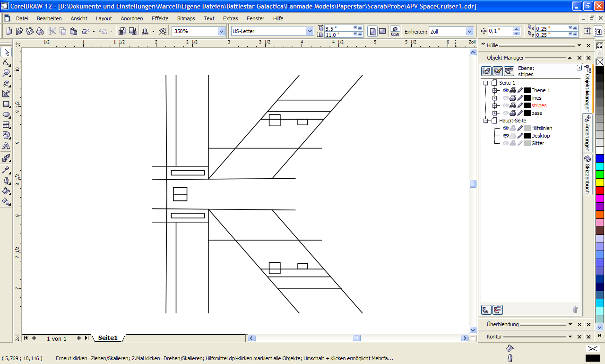
Task: Select the Interactive Fill tool
Action: pos(6,201)
